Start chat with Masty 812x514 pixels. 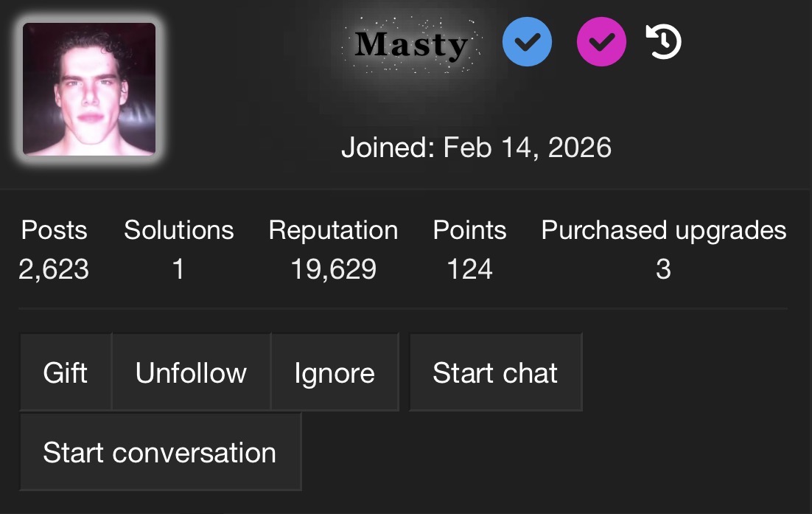pos(496,372)
